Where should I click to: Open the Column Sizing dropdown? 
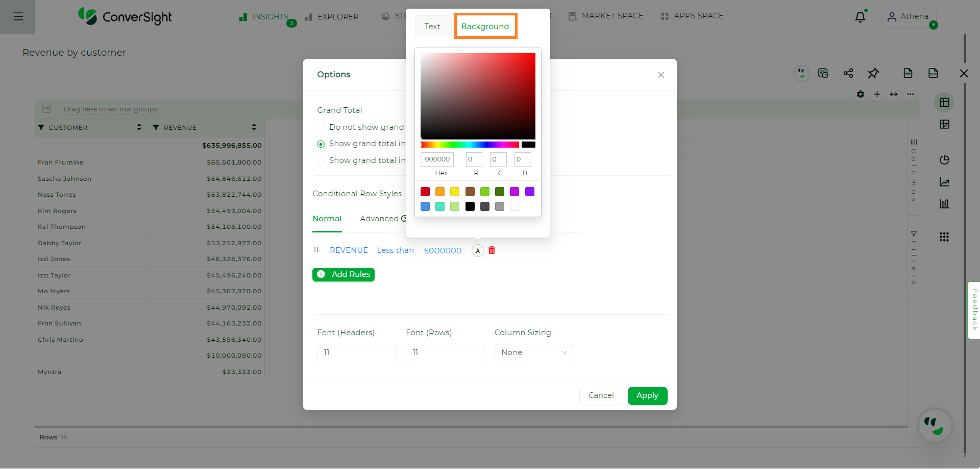[x=534, y=353]
